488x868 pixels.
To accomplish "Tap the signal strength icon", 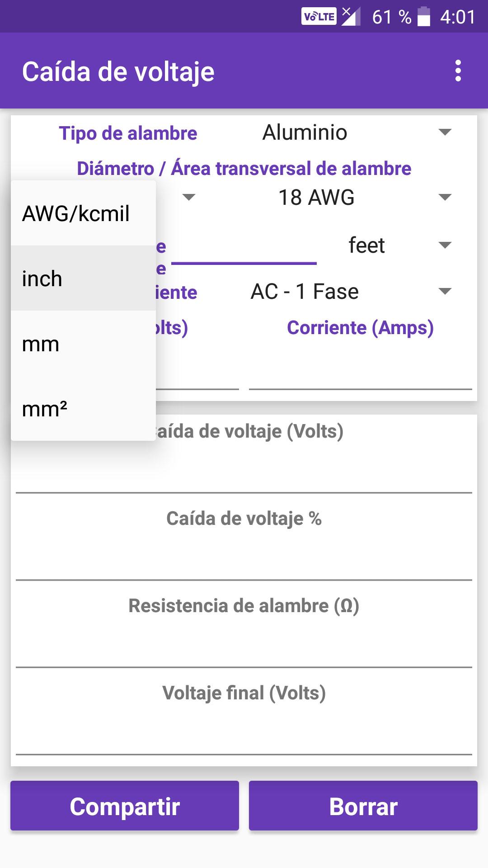I will pyautogui.click(x=351, y=17).
